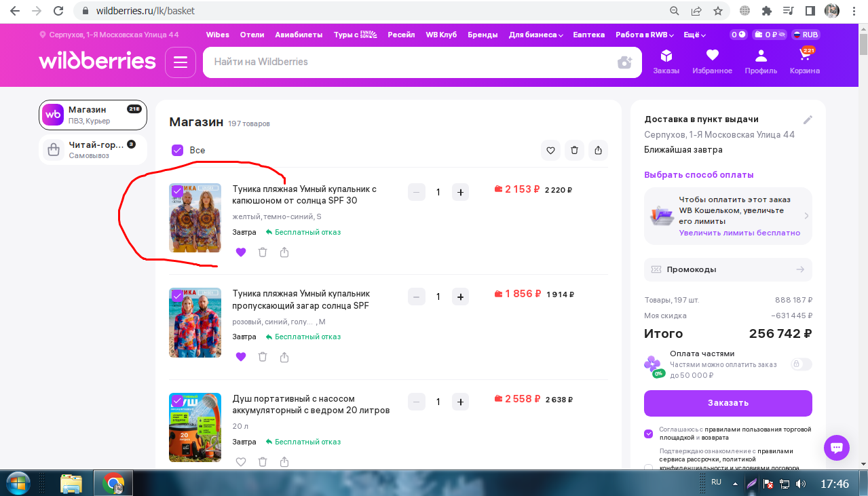Share the пропускающий загар tunic
The height and width of the screenshot is (496, 868).
[x=284, y=357]
